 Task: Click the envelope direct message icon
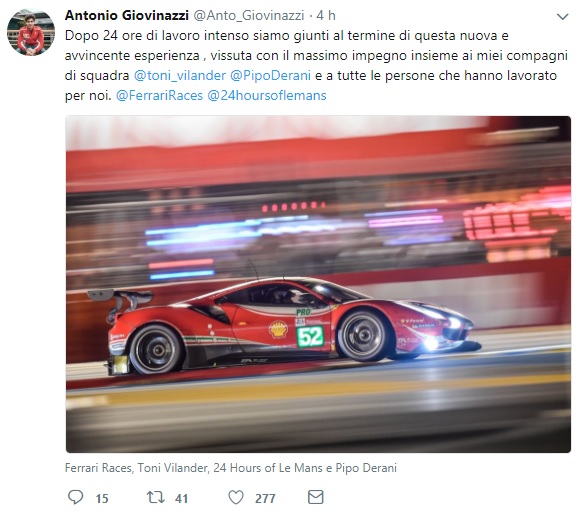316,497
